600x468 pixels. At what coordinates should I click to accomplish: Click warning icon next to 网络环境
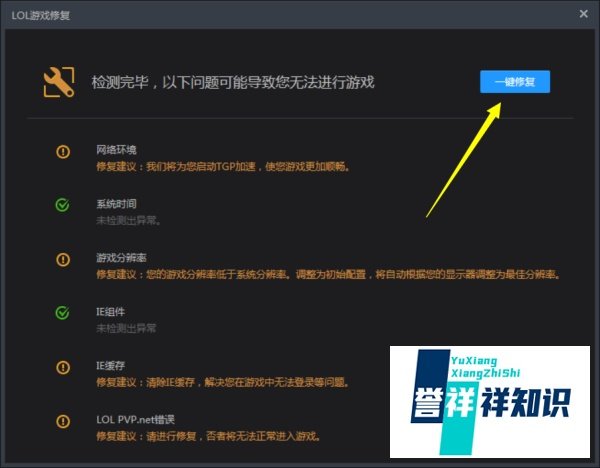pyautogui.click(x=63, y=152)
